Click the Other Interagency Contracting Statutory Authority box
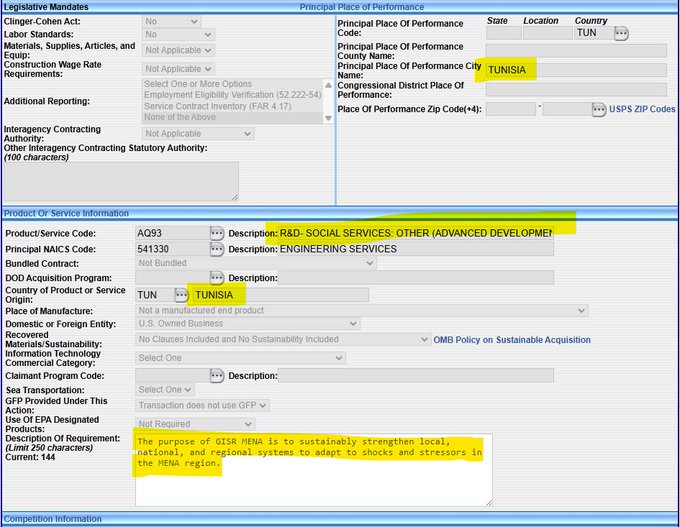Image resolution: width=680 pixels, height=527 pixels. tap(121, 181)
